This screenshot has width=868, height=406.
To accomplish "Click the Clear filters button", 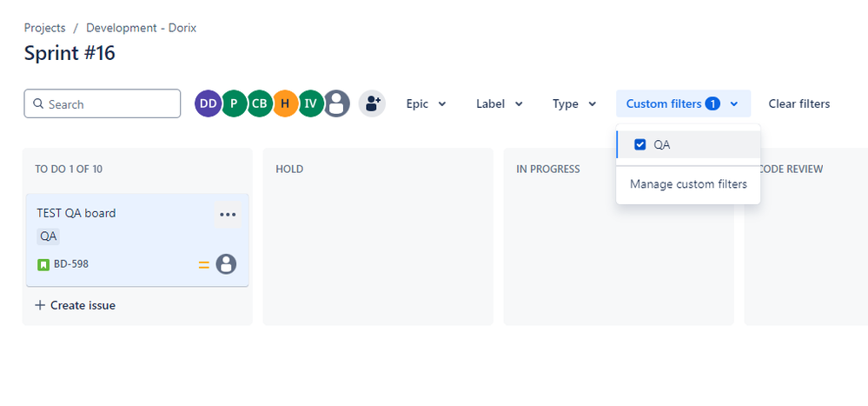I will pos(798,103).
